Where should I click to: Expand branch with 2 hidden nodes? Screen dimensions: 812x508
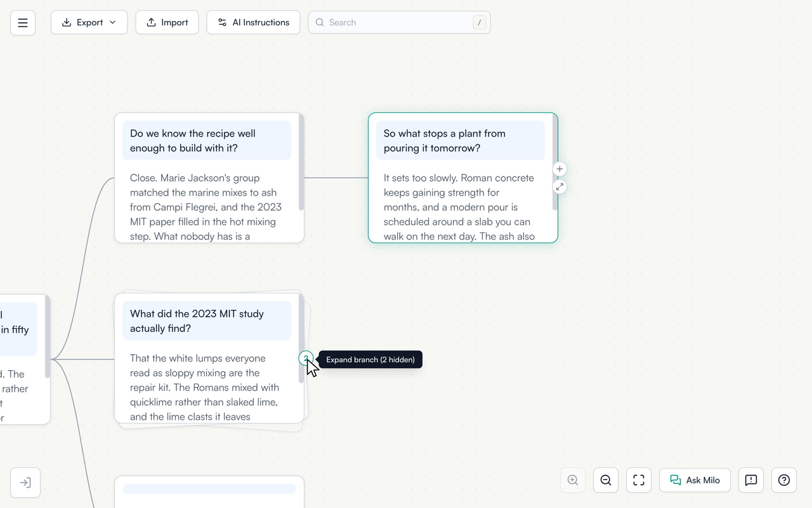(306, 359)
